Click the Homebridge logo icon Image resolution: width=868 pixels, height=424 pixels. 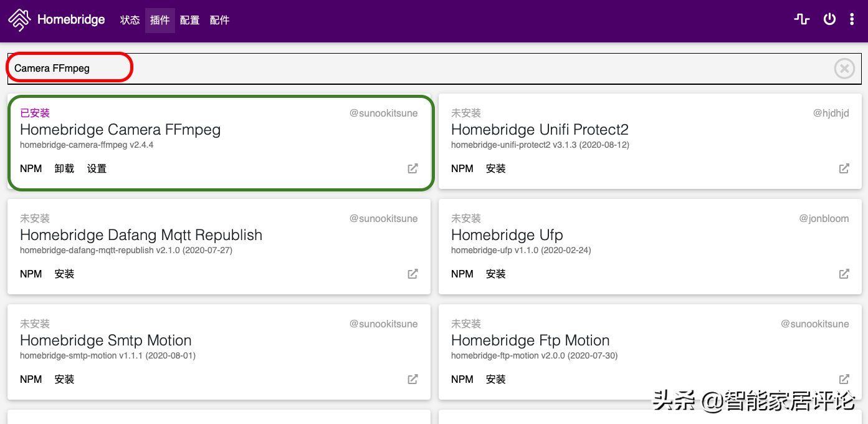click(x=19, y=20)
